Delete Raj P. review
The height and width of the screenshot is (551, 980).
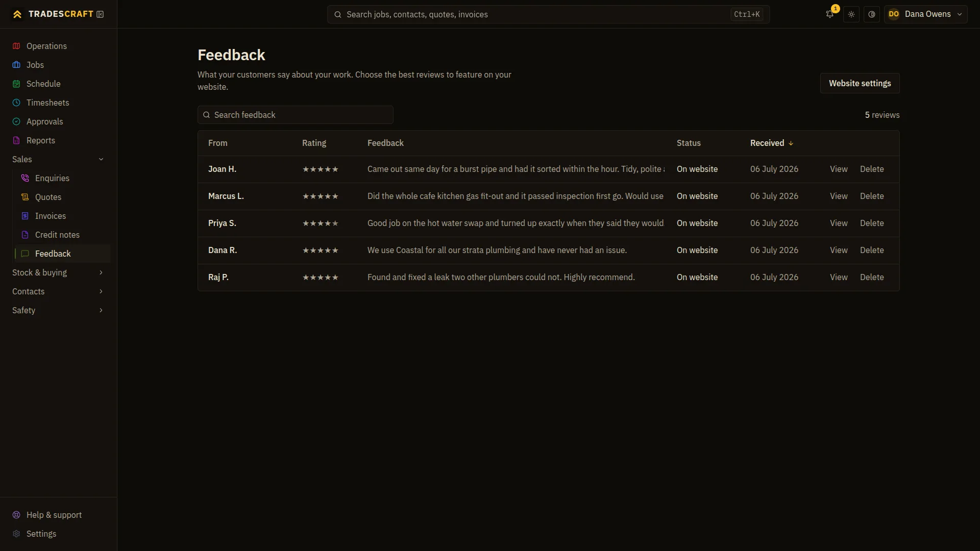(x=872, y=277)
